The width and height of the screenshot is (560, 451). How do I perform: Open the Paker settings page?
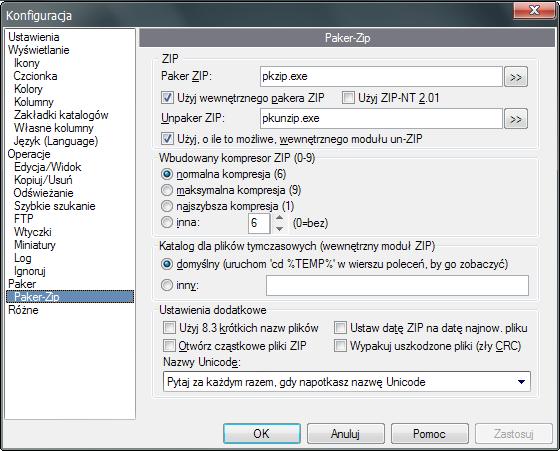tap(22, 284)
